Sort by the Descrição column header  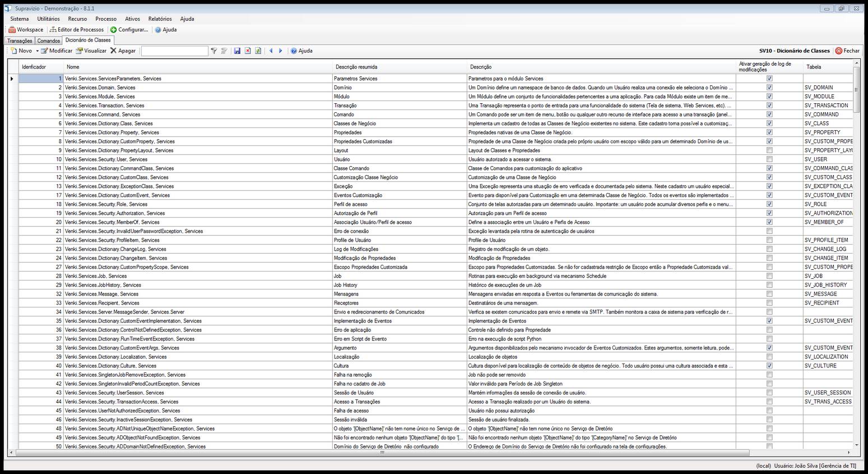coord(601,67)
